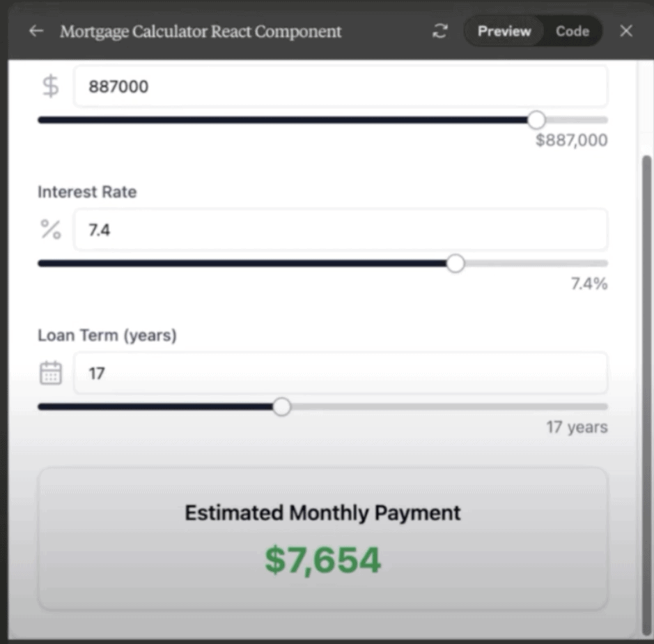Click the loan term input showing 17
The height and width of the screenshot is (644, 654).
[340, 373]
